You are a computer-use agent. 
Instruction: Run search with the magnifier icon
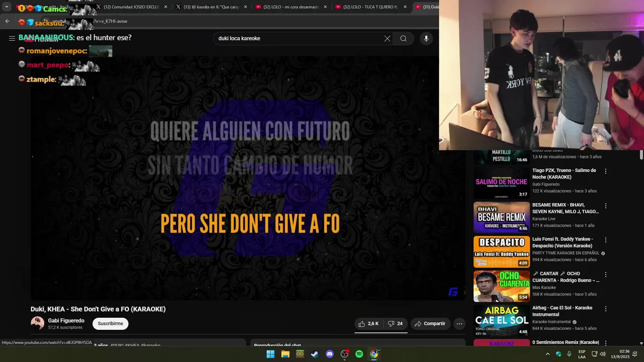click(404, 39)
